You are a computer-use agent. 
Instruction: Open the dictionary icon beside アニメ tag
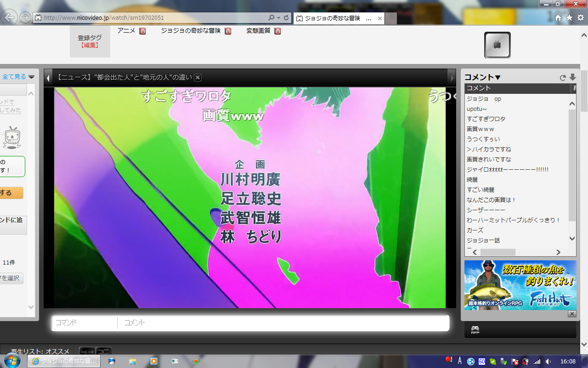tap(143, 31)
